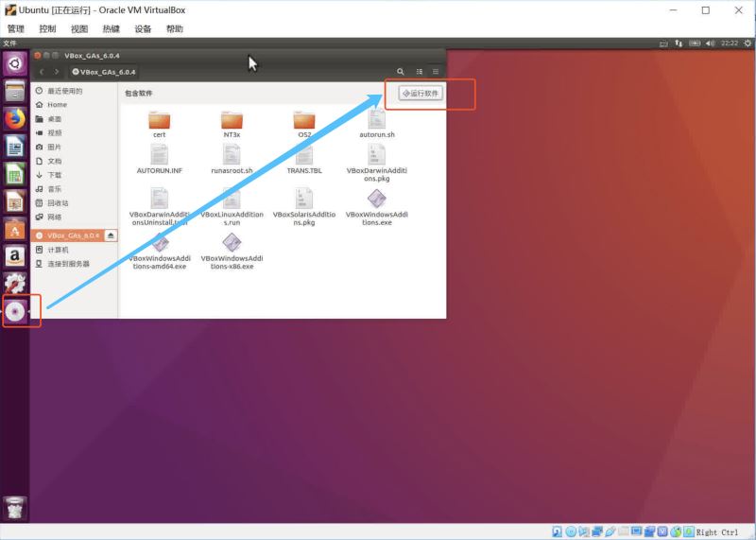Open the Amazon launcher icon
The height and width of the screenshot is (540, 756).
(15, 255)
